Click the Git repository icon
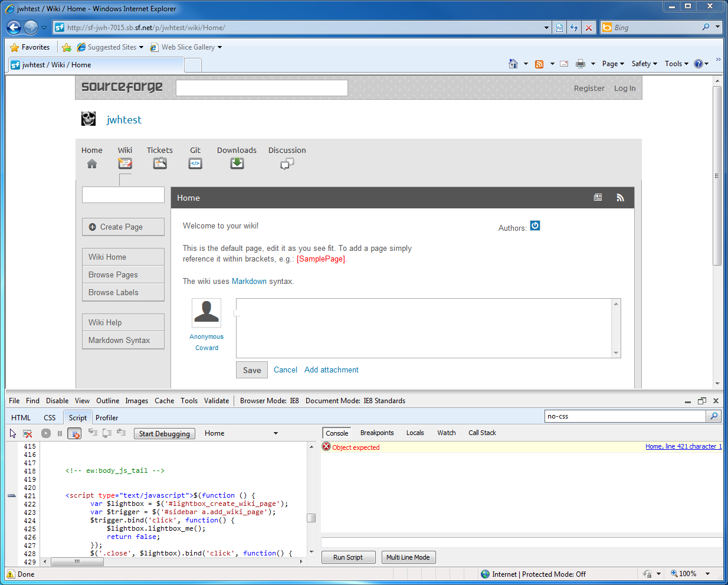 (x=195, y=164)
